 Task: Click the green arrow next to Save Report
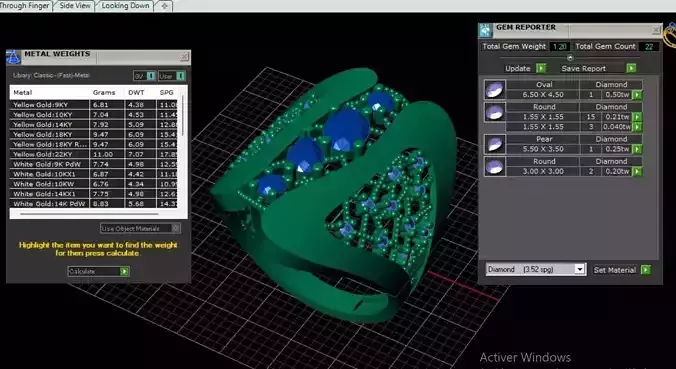pyautogui.click(x=631, y=68)
